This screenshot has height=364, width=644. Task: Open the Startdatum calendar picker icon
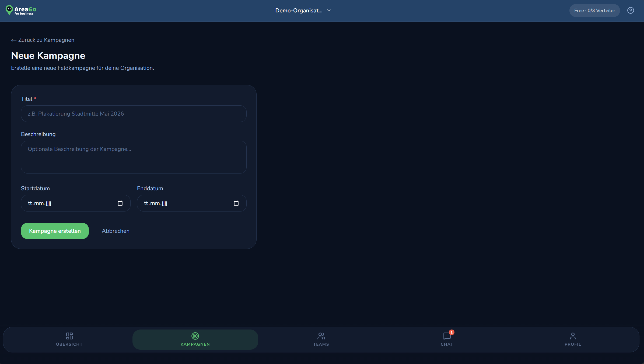click(120, 203)
